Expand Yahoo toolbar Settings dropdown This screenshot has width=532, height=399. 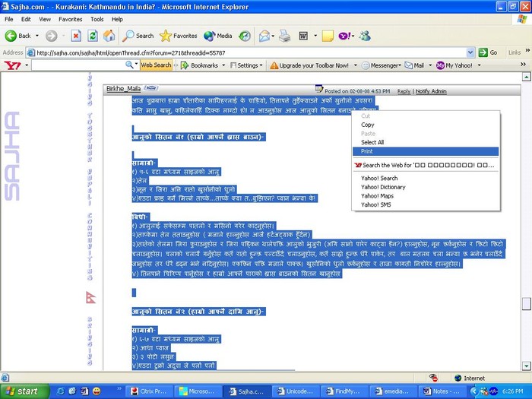pyautogui.click(x=261, y=66)
